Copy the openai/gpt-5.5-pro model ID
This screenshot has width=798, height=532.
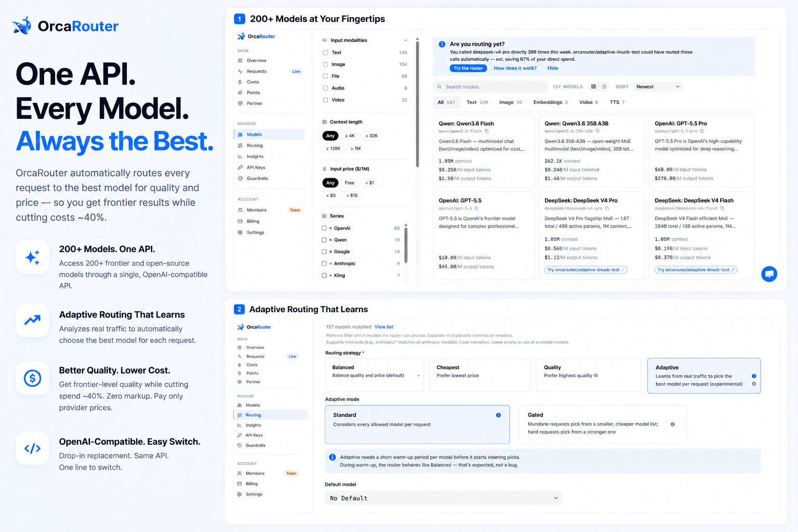tap(702, 131)
